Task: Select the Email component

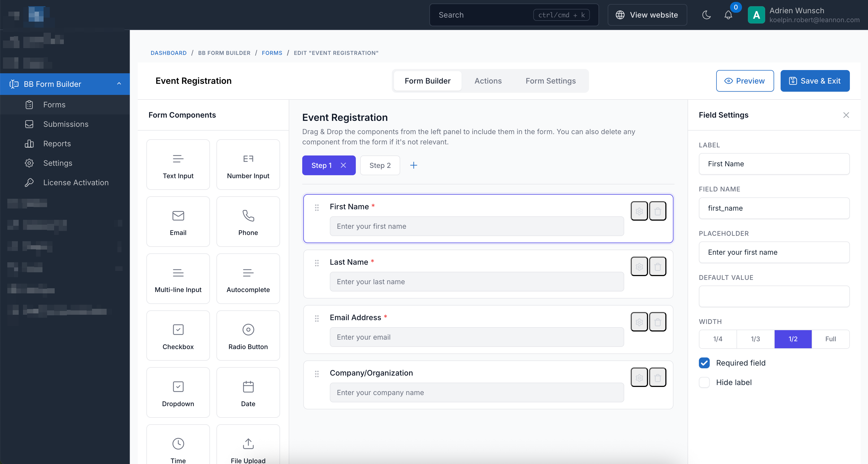Action: (177, 221)
